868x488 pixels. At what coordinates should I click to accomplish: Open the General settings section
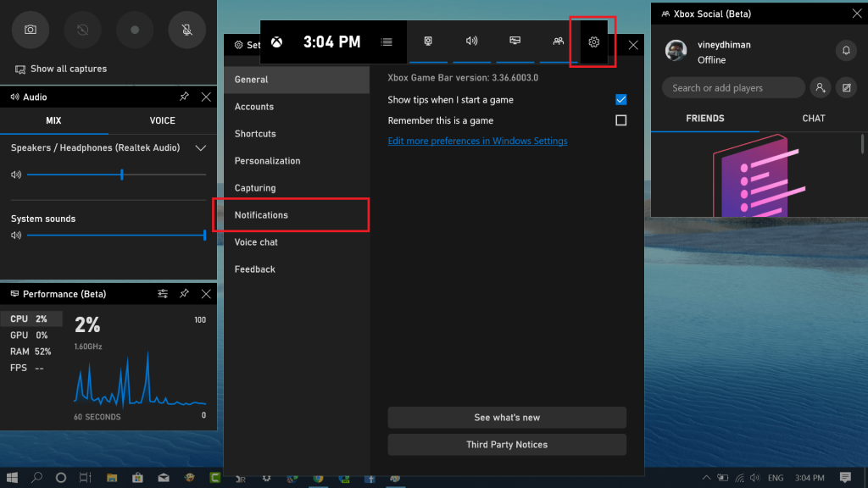click(297, 80)
